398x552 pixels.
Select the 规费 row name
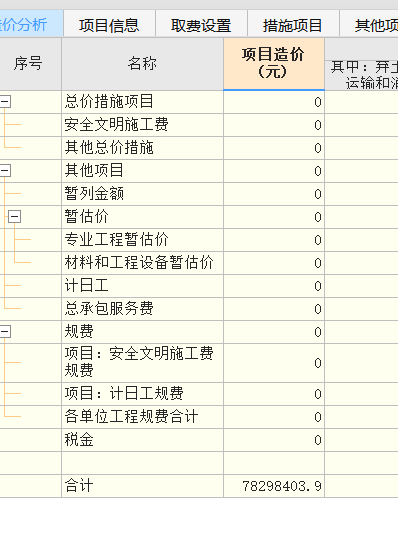[143, 332]
